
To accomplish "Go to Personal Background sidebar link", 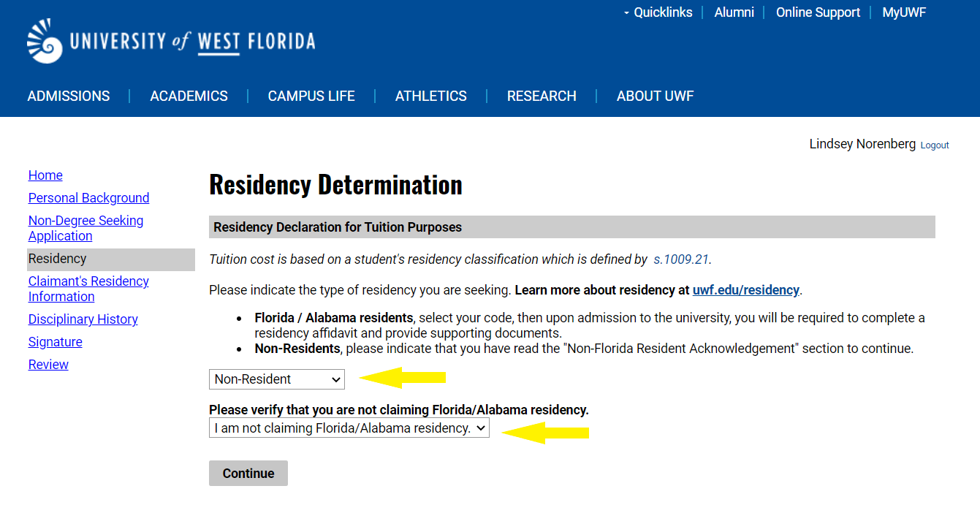I will pyautogui.click(x=89, y=198).
